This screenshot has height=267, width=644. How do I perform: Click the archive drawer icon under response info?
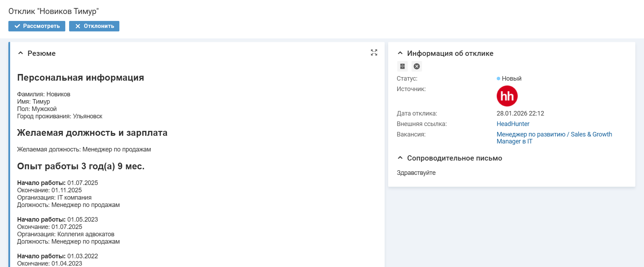[x=402, y=66]
